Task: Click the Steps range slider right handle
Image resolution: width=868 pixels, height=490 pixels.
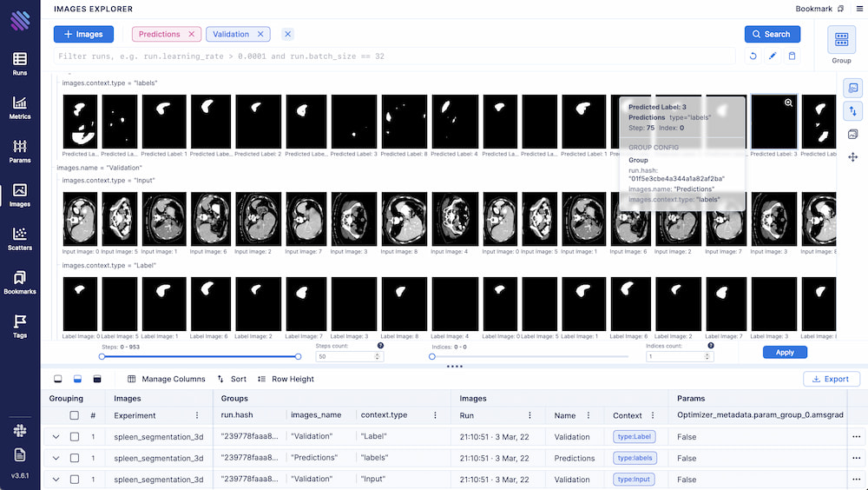Action: pyautogui.click(x=298, y=356)
